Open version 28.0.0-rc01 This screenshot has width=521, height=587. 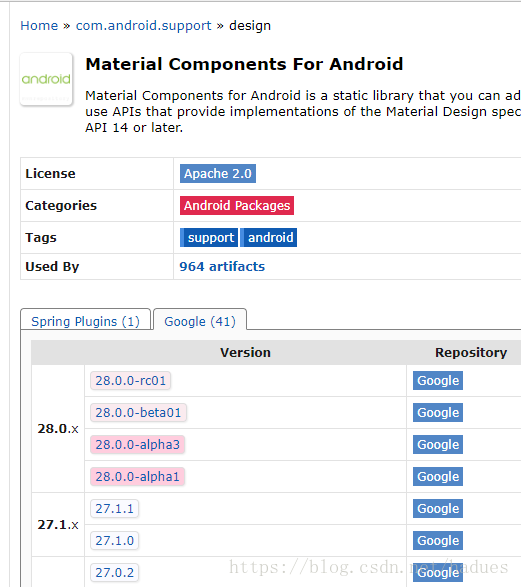[131, 381]
